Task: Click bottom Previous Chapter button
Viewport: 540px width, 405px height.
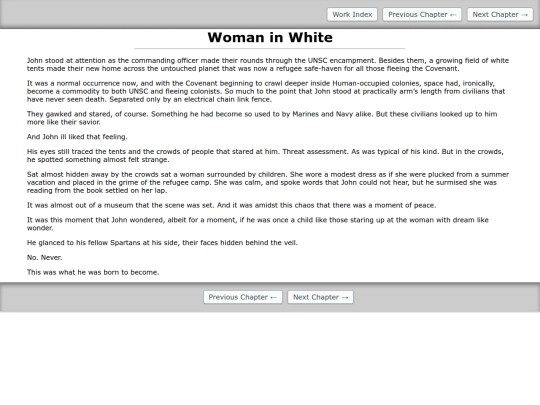Action: (x=243, y=297)
